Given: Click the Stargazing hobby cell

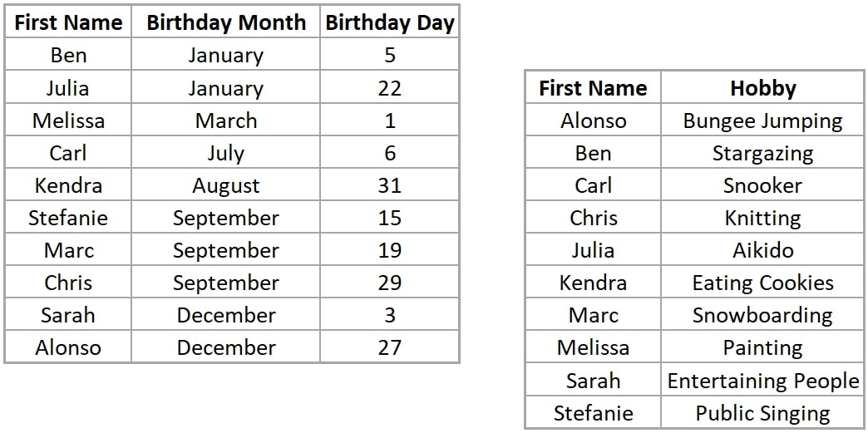Looking at the screenshot, I should point(762,153).
